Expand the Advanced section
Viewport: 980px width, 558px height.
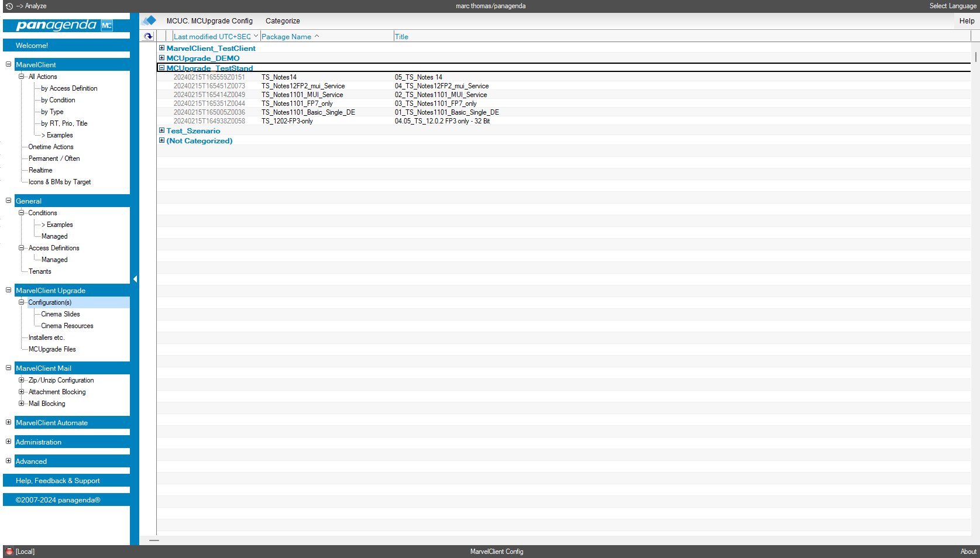click(8, 461)
